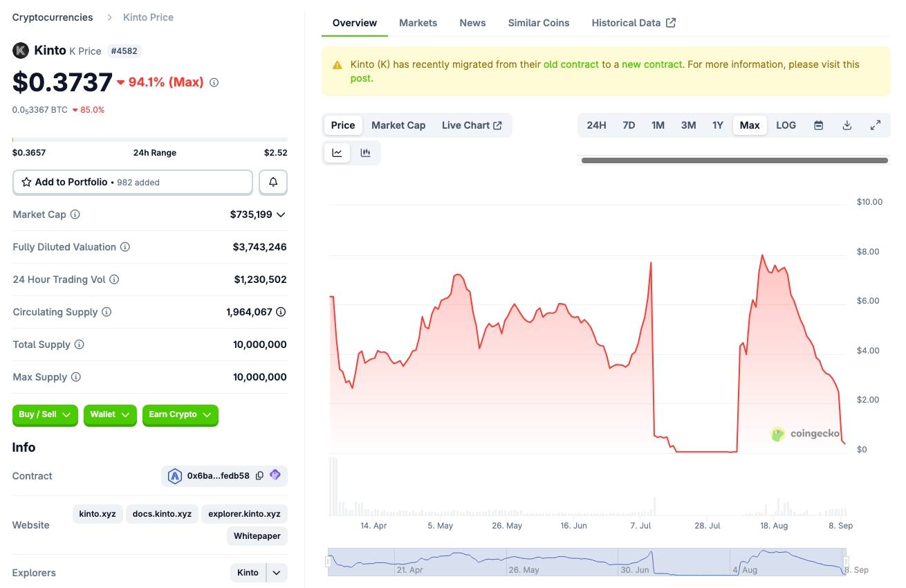This screenshot has width=906, height=588.
Task: Open the Similar Coins tab
Action: tap(539, 23)
